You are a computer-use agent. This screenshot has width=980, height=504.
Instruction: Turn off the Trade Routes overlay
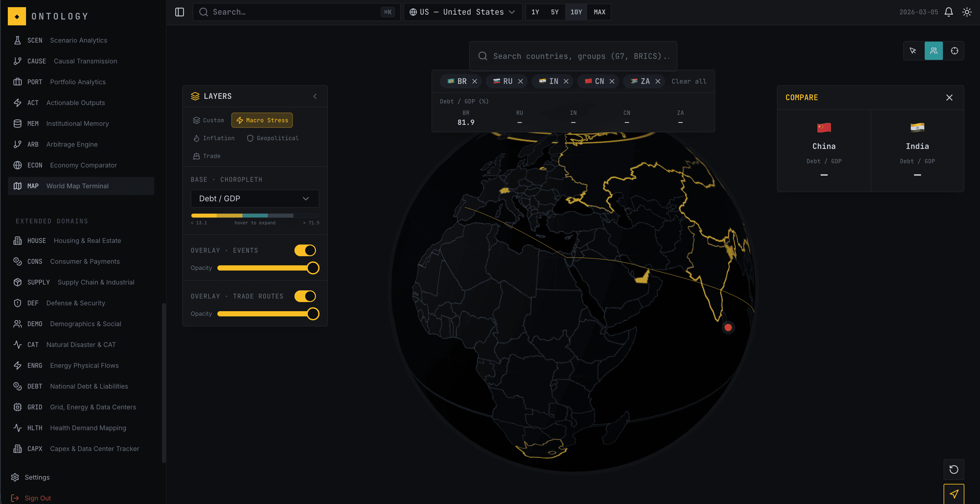pos(305,296)
